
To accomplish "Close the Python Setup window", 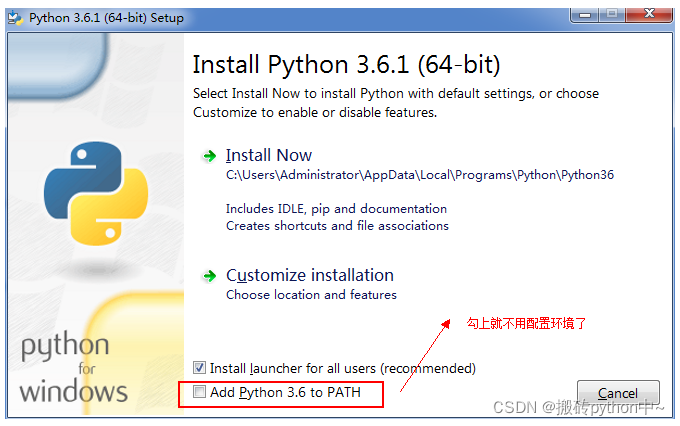I will coord(649,14).
